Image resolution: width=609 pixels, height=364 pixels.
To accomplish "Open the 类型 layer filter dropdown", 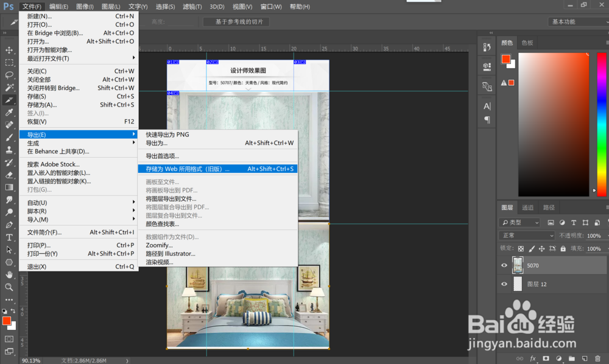I will point(519,222).
